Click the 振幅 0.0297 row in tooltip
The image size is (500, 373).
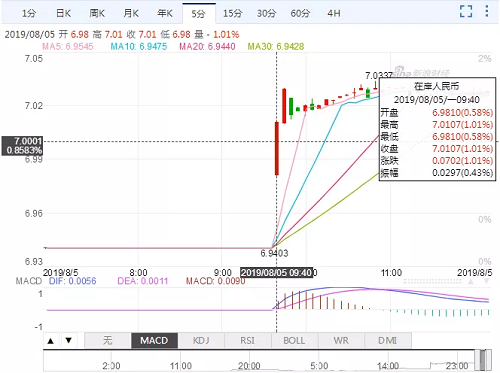click(437, 173)
